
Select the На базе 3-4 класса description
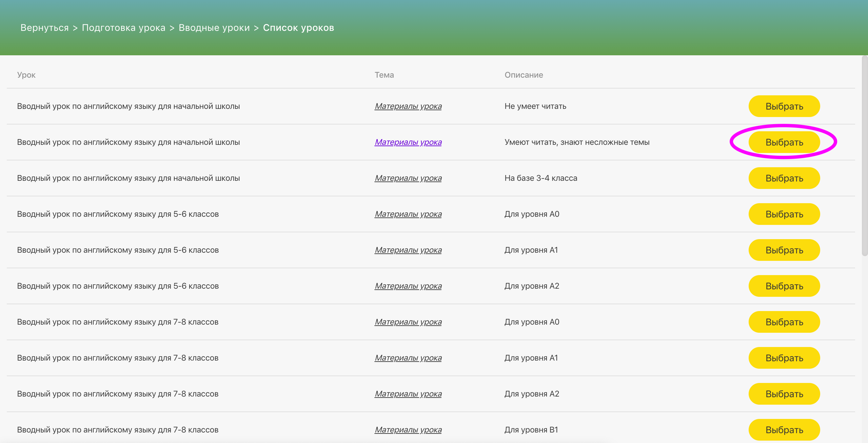[541, 178]
